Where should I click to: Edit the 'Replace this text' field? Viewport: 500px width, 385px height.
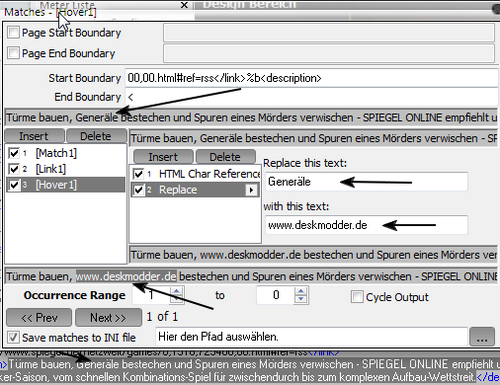click(366, 182)
